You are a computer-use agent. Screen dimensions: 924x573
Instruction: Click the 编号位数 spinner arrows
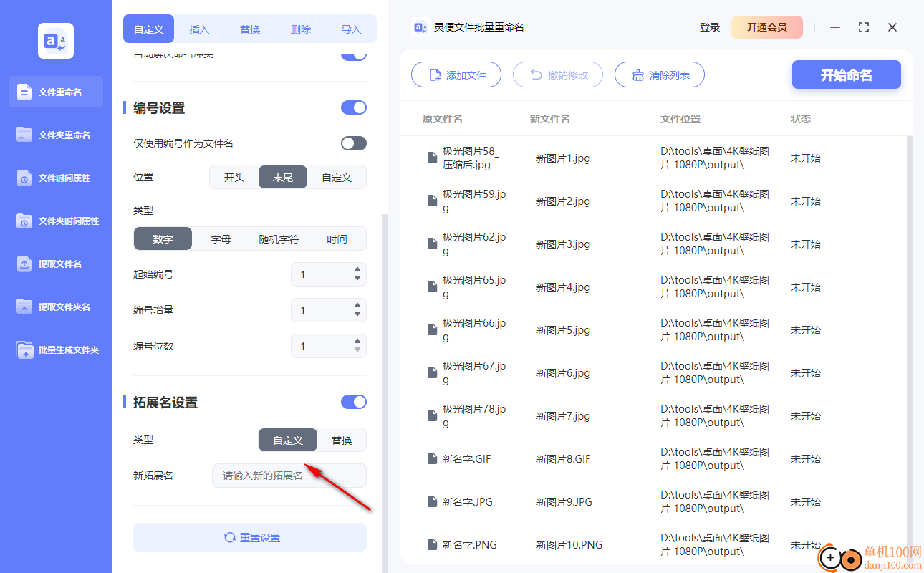click(357, 346)
